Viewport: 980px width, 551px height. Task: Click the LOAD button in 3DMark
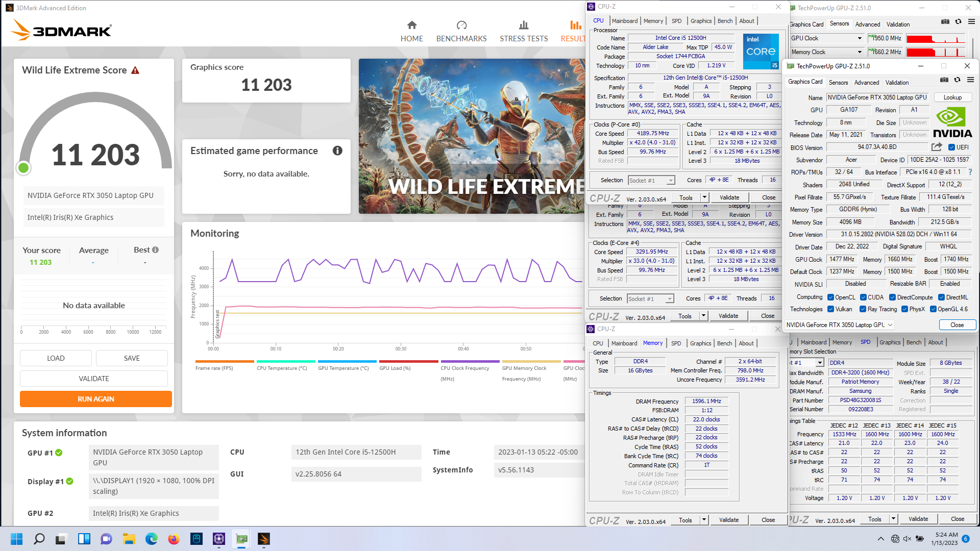(56, 358)
